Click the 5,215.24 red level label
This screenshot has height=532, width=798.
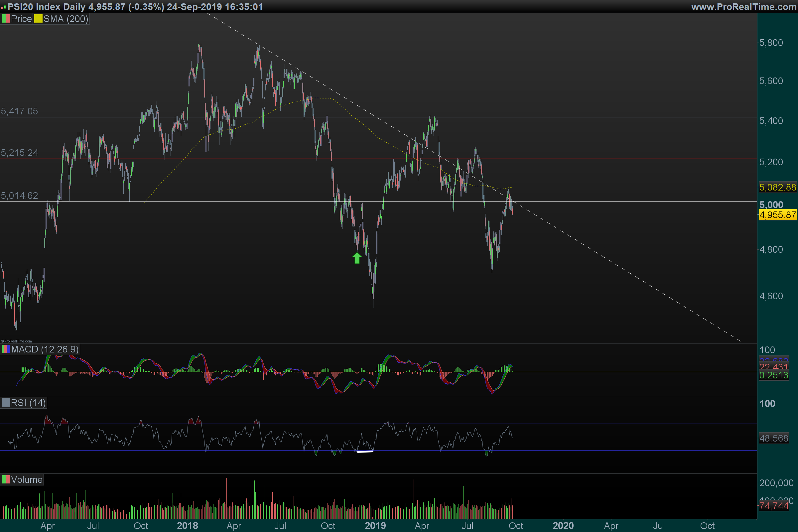(19, 153)
